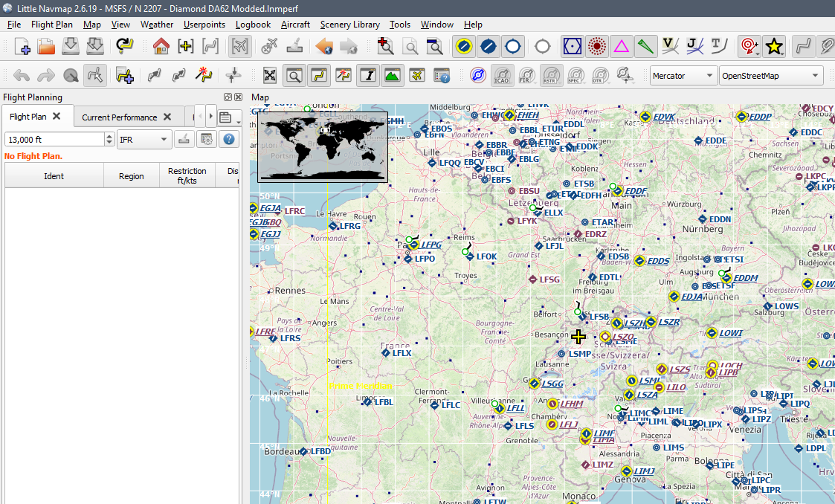This screenshot has width=835, height=504.
Task: Click the Region column header
Action: coord(131,175)
